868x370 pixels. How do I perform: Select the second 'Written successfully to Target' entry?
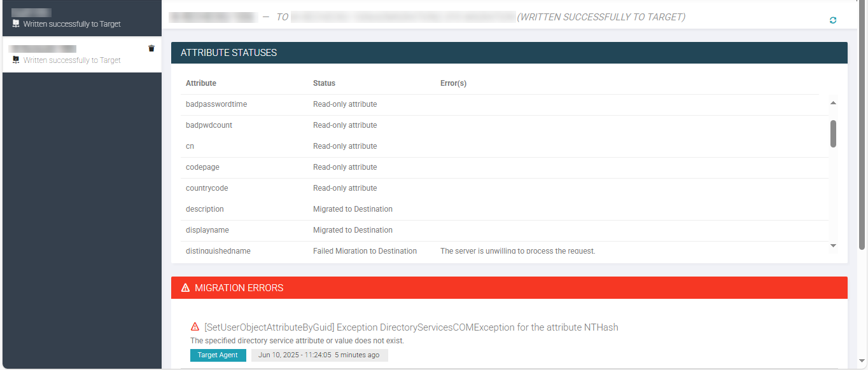coord(76,53)
